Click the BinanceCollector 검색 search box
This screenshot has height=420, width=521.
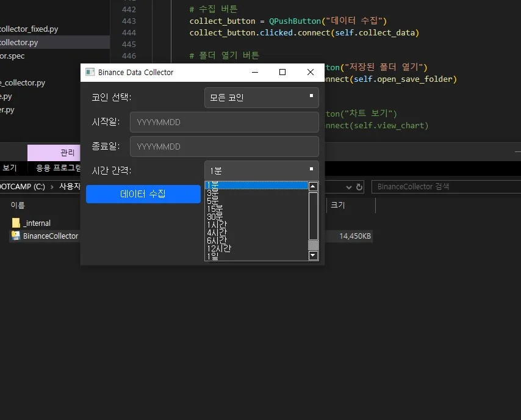pos(446,187)
